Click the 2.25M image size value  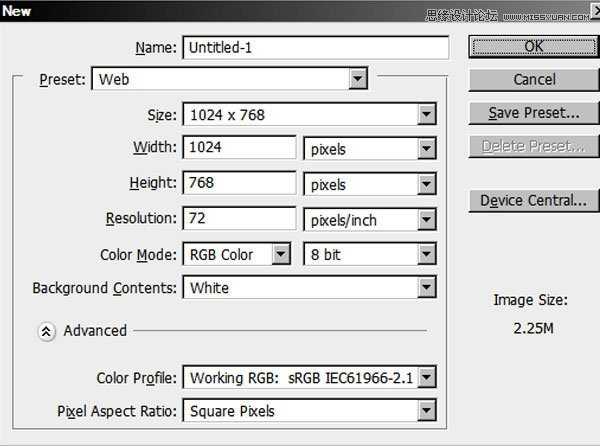tap(533, 328)
